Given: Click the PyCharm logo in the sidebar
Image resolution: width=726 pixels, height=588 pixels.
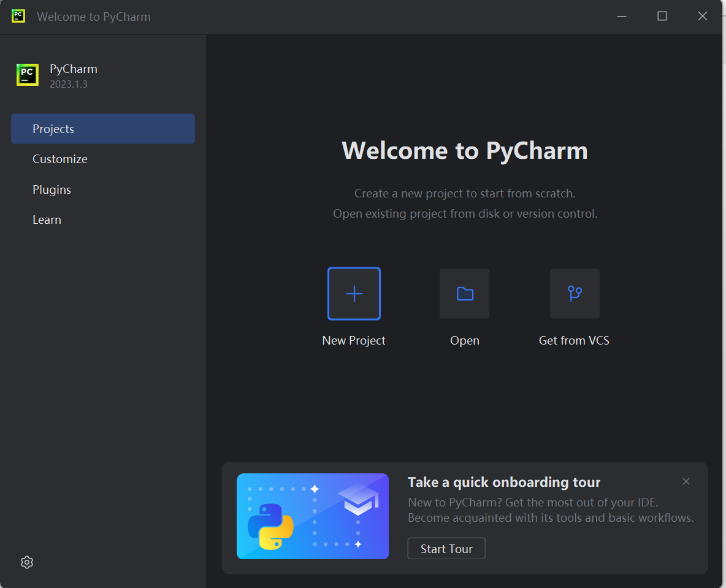Looking at the screenshot, I should 28,75.
